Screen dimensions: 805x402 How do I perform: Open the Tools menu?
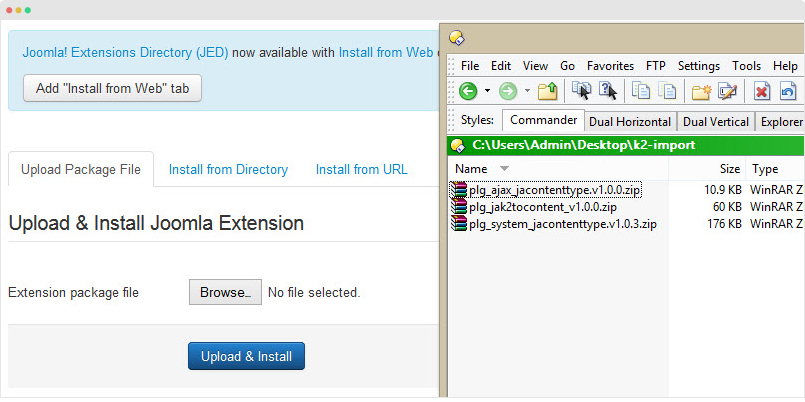(x=746, y=66)
